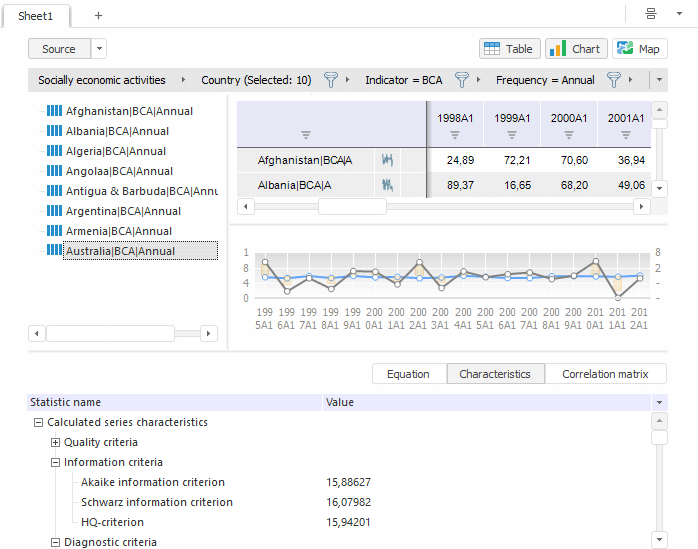Image resolution: width=698 pixels, height=549 pixels.
Task: Collapse the Information criteria node
Action: [x=56, y=462]
